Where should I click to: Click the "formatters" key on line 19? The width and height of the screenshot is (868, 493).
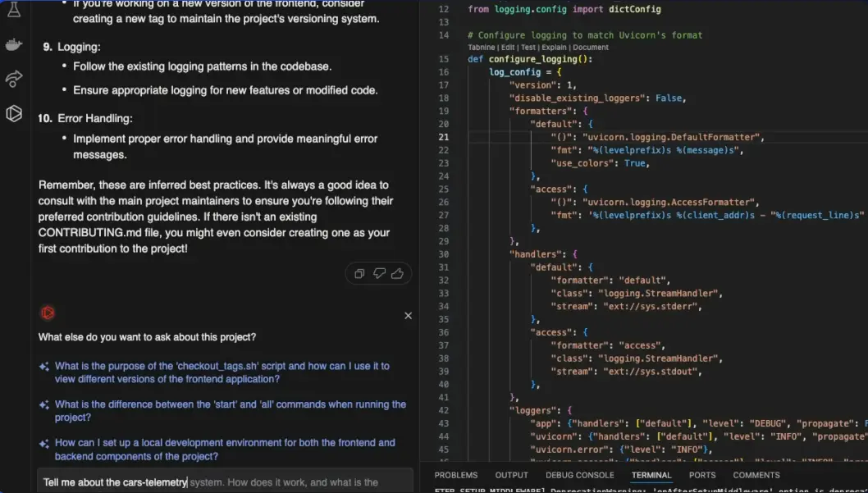coord(541,112)
